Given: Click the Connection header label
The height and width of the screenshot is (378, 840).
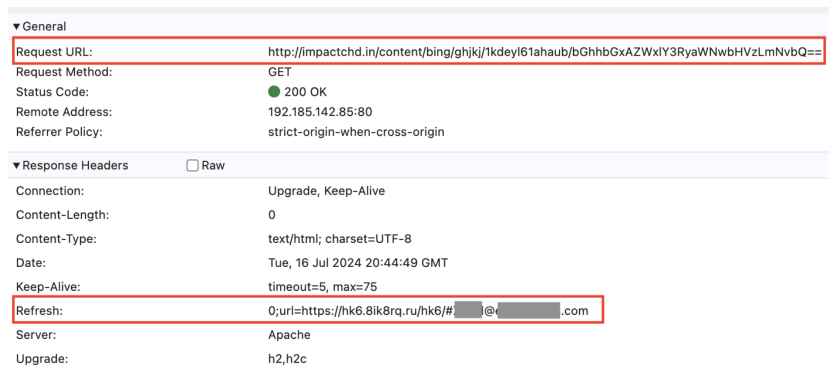Looking at the screenshot, I should click(x=50, y=191).
